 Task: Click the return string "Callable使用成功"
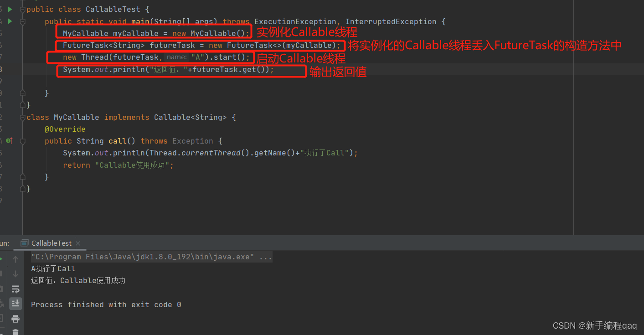(x=132, y=165)
